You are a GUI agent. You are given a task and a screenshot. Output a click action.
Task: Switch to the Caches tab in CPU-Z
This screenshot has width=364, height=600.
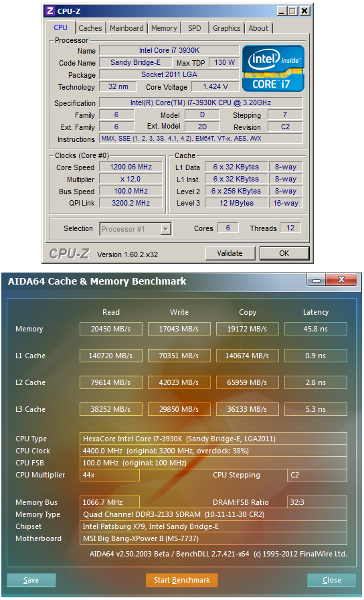[90, 28]
